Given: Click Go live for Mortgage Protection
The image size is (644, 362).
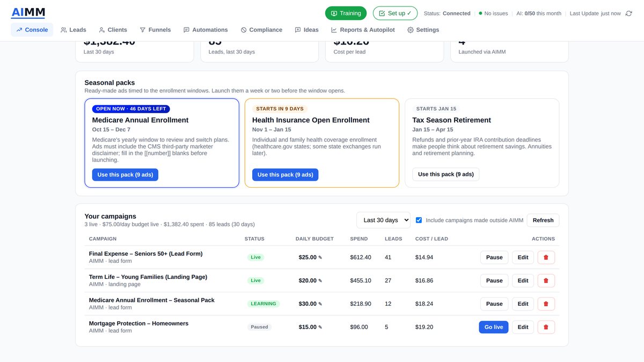Looking at the screenshot, I should pos(493,327).
